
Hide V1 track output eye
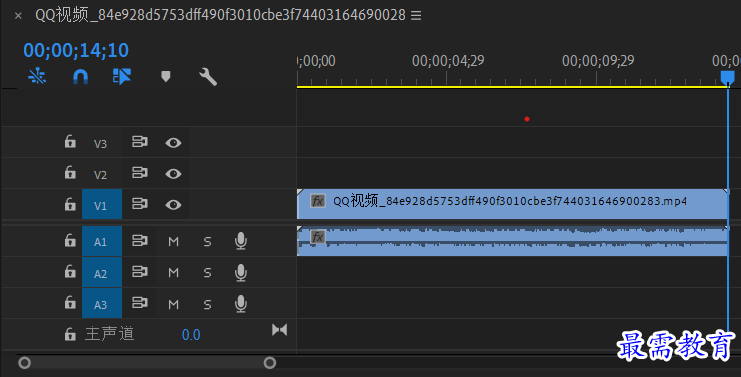point(173,205)
